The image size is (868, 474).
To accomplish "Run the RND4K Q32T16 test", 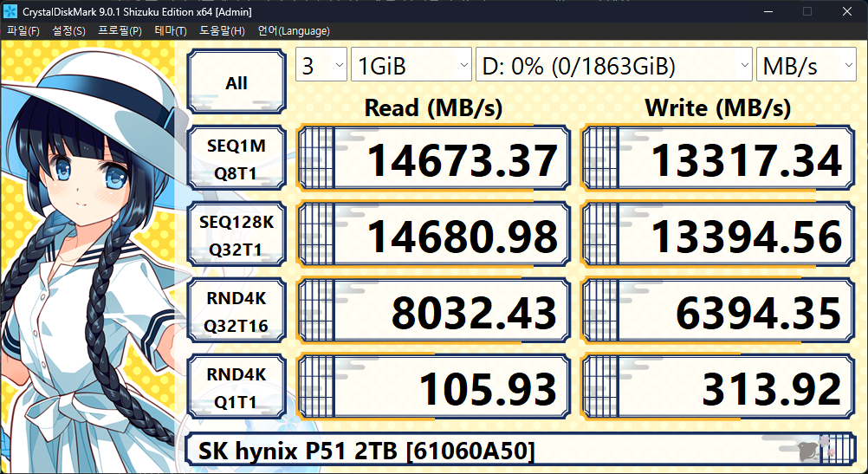I will pyautogui.click(x=236, y=314).
